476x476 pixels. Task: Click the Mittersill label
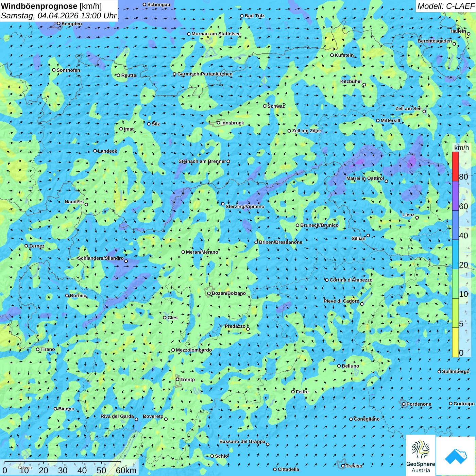pyautogui.click(x=390, y=120)
